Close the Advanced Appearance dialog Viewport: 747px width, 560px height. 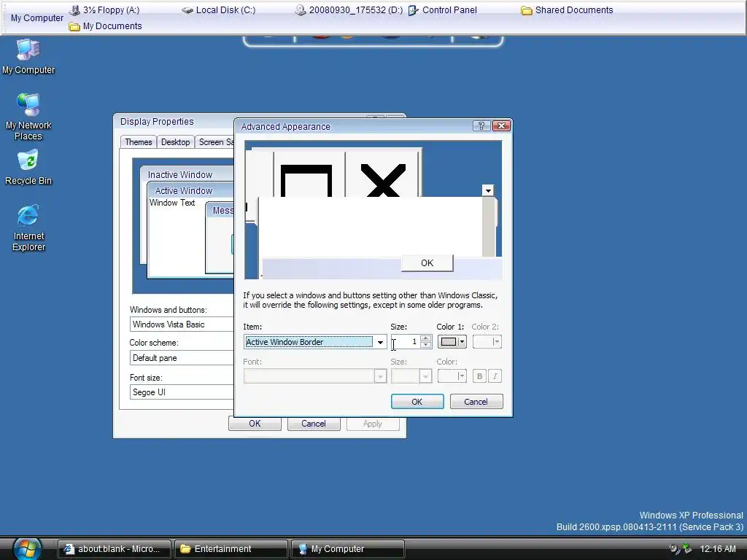coord(501,125)
